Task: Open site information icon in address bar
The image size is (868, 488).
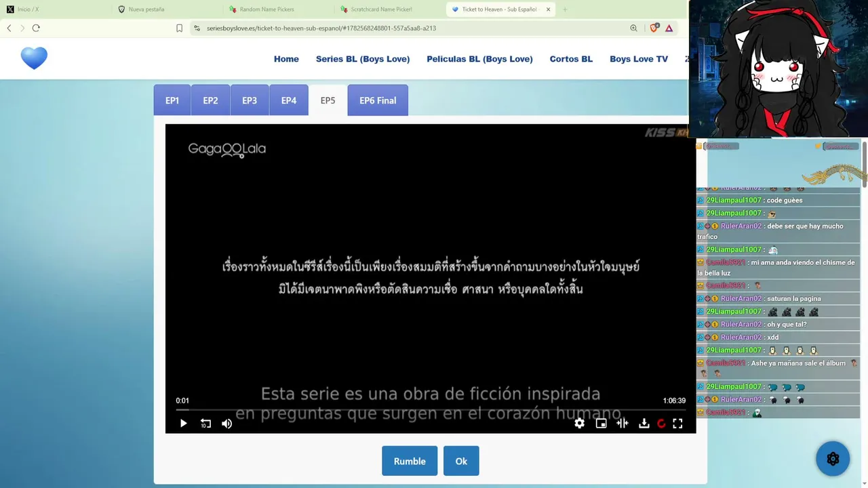Action: click(x=197, y=28)
